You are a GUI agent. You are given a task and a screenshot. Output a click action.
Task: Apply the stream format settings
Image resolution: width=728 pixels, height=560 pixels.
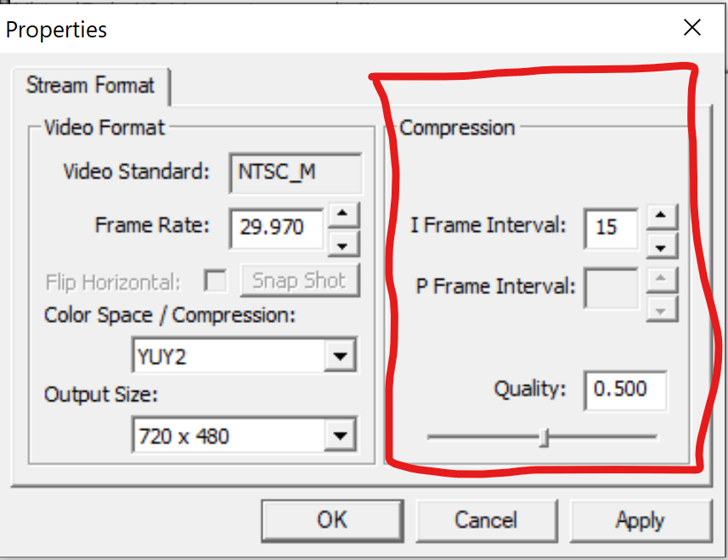[640, 520]
